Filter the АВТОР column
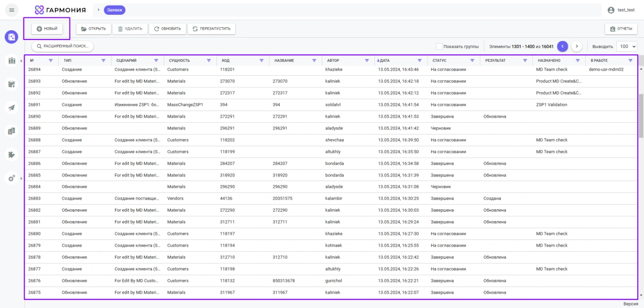This screenshot has height=308, width=644. coord(367,60)
